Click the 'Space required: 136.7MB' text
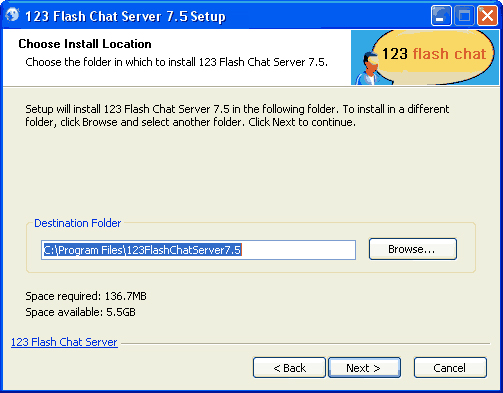The height and width of the screenshot is (393, 503). pyautogui.click(x=86, y=296)
